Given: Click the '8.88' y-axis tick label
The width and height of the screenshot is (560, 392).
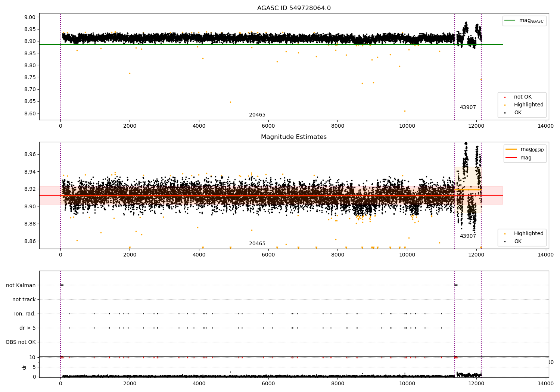Looking at the screenshot, I should point(30,224).
